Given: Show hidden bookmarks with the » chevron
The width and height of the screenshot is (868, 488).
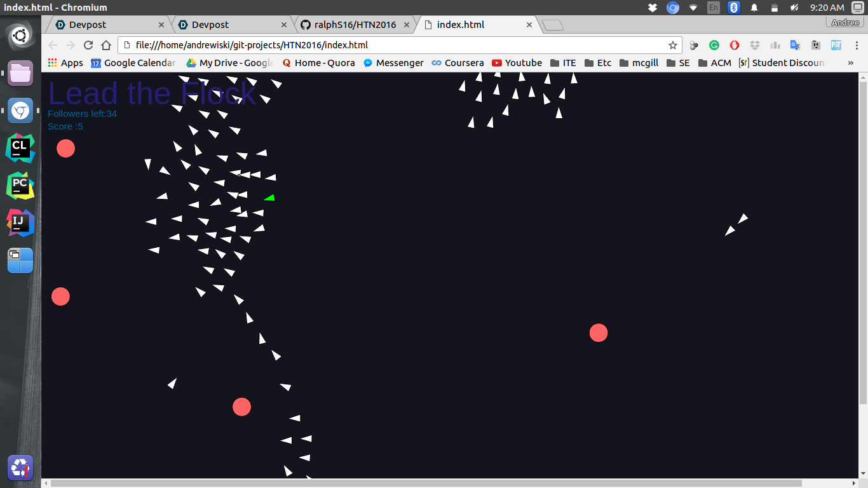Looking at the screenshot, I should (851, 63).
